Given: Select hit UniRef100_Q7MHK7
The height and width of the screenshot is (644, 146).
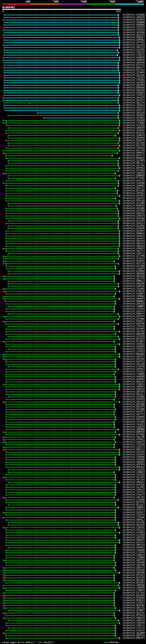Looking at the screenshot, I should coord(133,610).
